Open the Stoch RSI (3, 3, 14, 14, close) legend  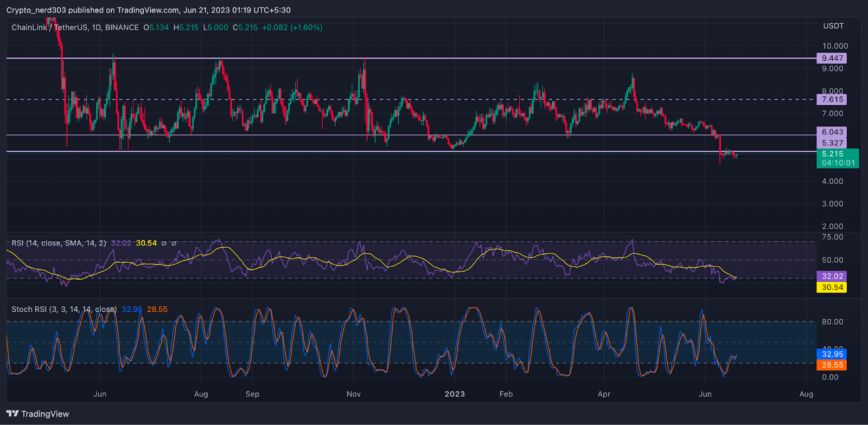pos(64,309)
